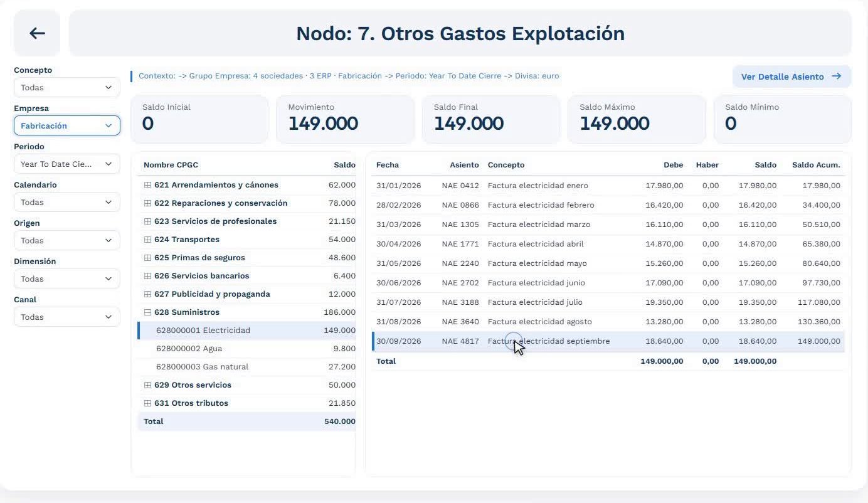Open the Concepto dropdown

[x=66, y=87]
